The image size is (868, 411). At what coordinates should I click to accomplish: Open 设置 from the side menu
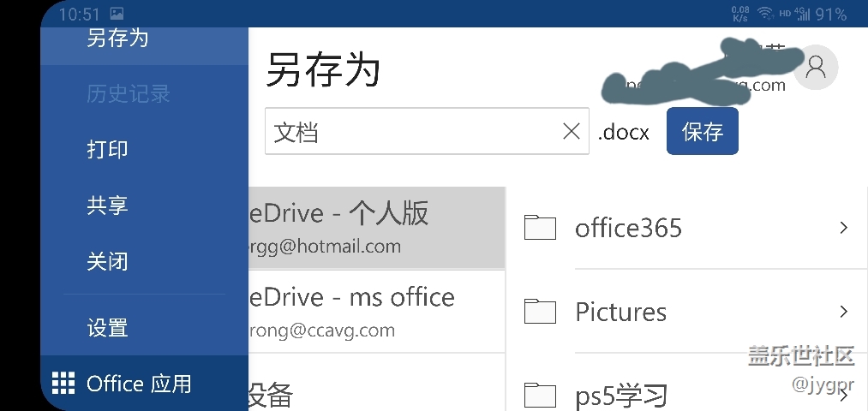coord(107,327)
